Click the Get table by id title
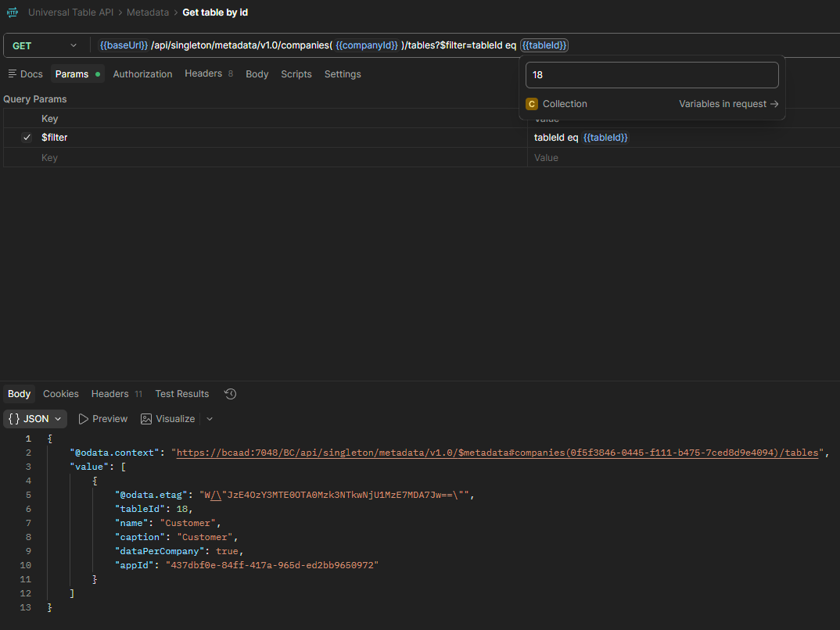 coord(215,13)
